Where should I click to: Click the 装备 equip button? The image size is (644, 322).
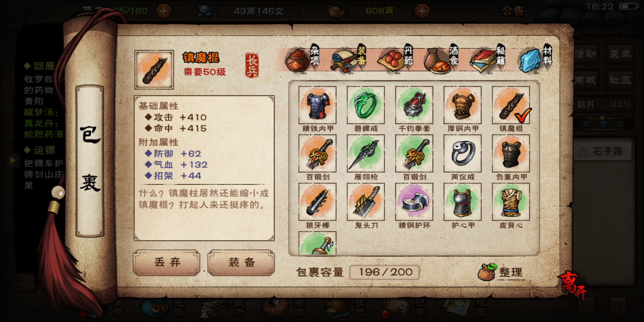click(241, 263)
